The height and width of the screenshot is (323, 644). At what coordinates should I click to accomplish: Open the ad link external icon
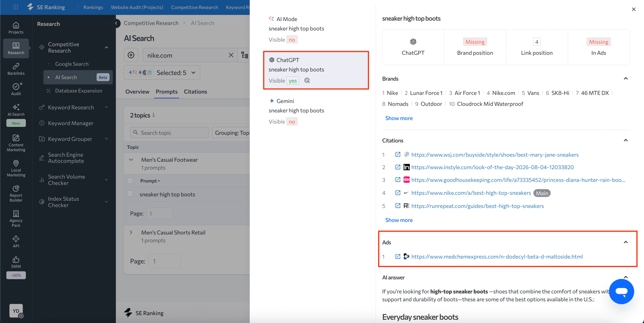(398, 256)
